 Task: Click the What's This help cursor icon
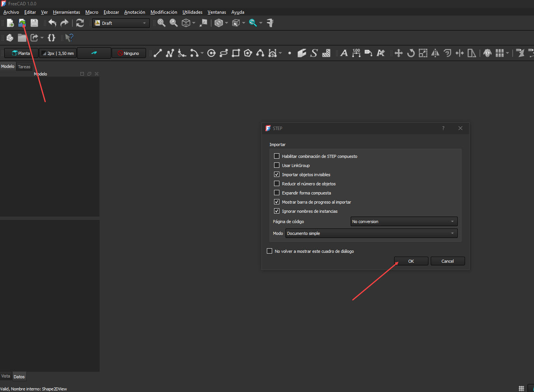pyautogui.click(x=69, y=38)
